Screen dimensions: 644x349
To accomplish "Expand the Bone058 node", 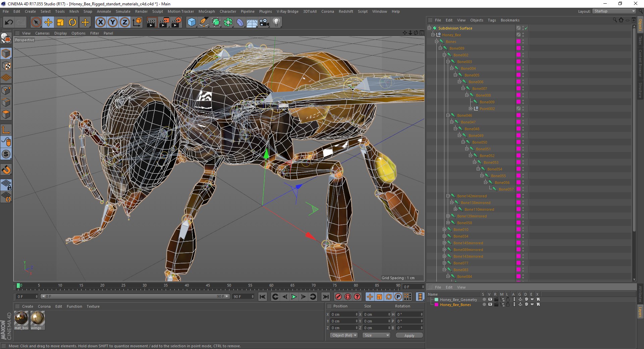I will click(x=448, y=223).
